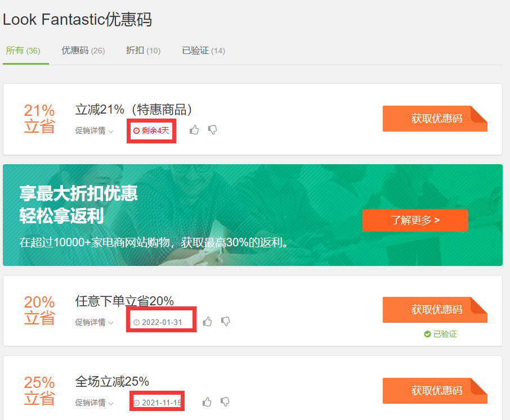This screenshot has width=510, height=420.
Task: Open the 立减21%（特惠商品）coupon title
Action: (134, 110)
